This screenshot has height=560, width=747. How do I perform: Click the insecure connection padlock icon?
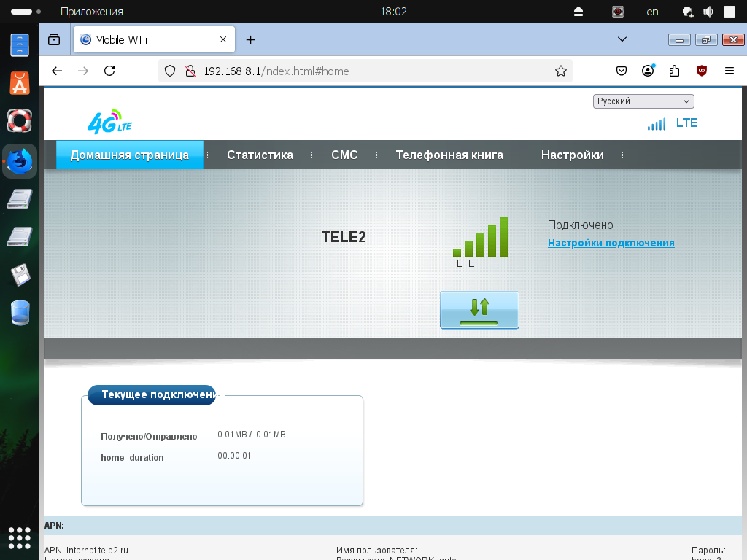coord(190,71)
